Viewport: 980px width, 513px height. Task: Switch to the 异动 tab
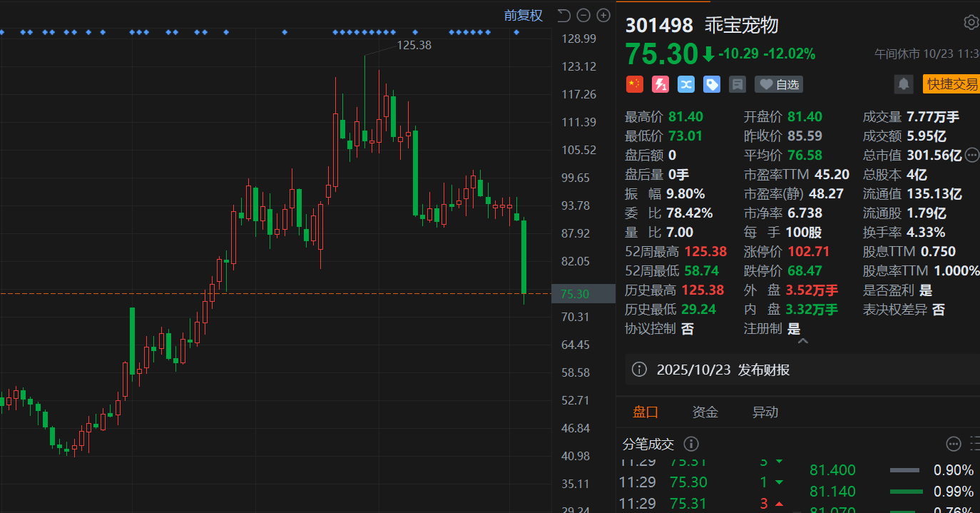tap(765, 412)
